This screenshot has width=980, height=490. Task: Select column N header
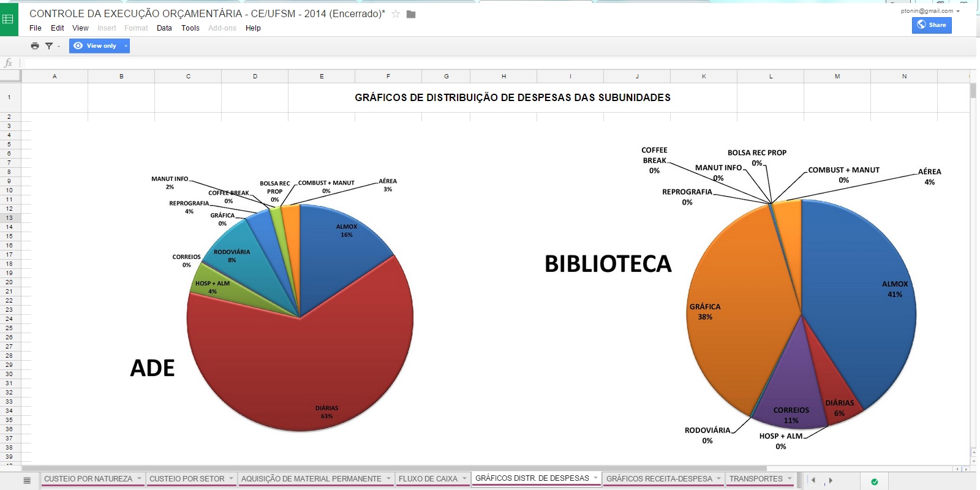(904, 77)
